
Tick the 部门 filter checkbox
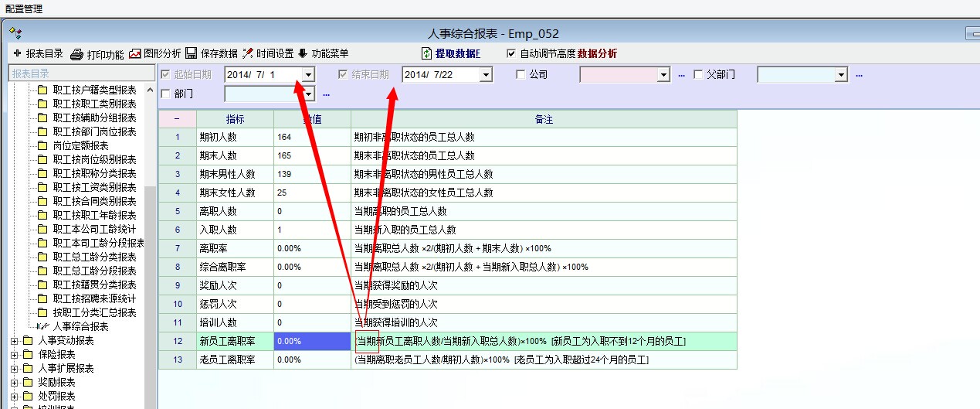(165, 94)
